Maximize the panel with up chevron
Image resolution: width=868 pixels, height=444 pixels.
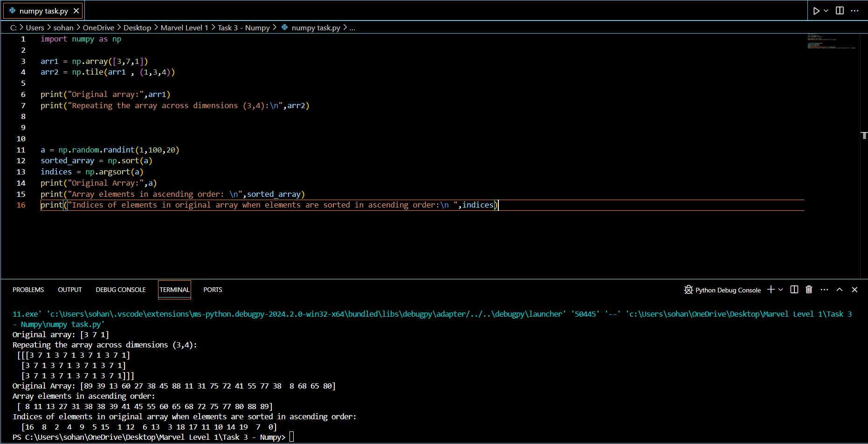pos(840,290)
